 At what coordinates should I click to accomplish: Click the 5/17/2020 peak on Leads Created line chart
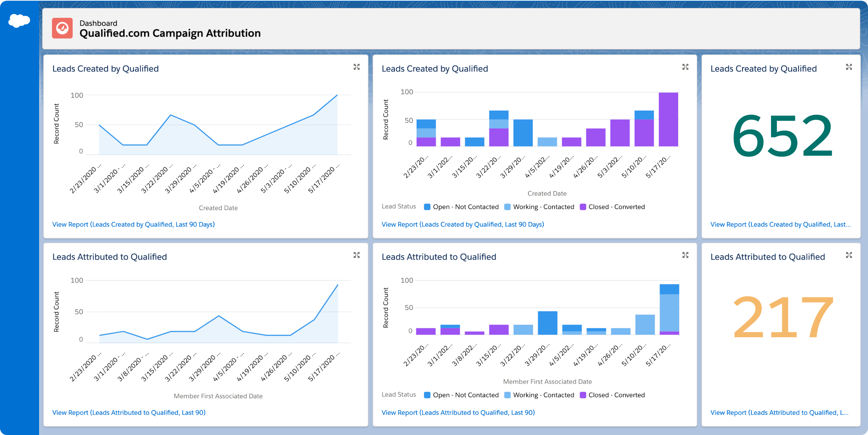coord(337,95)
